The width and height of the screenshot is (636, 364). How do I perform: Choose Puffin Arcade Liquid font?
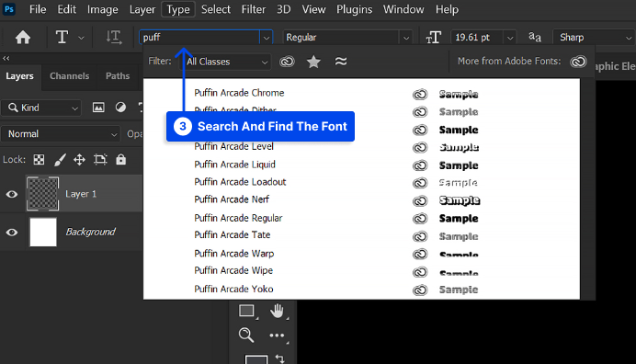coord(234,165)
